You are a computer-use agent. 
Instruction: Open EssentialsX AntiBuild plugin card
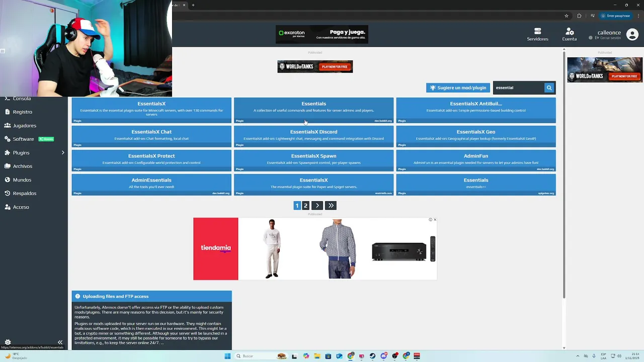click(x=476, y=110)
